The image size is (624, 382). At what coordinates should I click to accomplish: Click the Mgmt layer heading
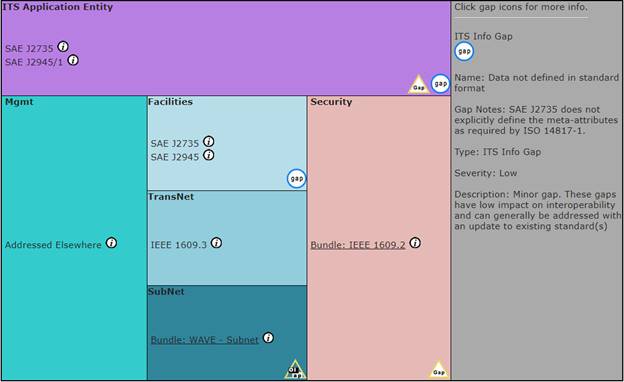point(19,102)
